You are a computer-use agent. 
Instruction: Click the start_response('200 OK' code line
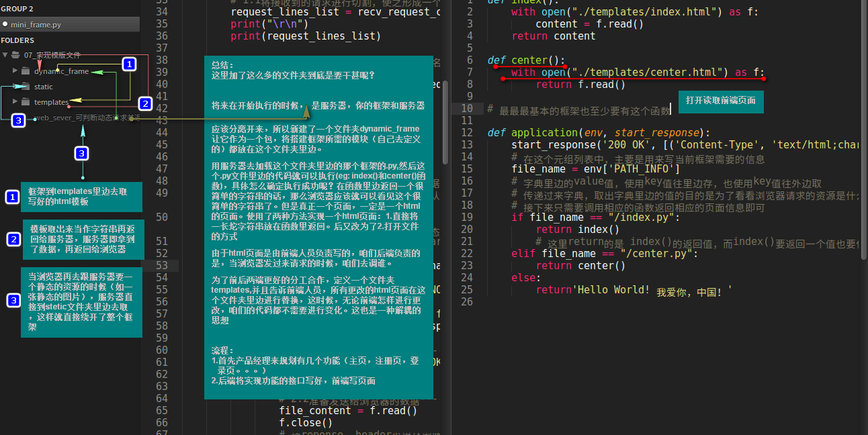coord(685,145)
